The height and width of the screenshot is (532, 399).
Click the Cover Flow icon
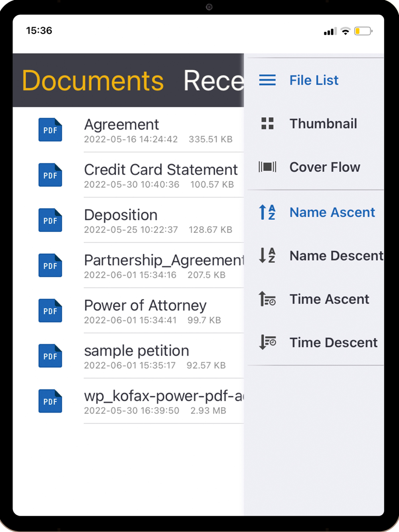pos(267,167)
